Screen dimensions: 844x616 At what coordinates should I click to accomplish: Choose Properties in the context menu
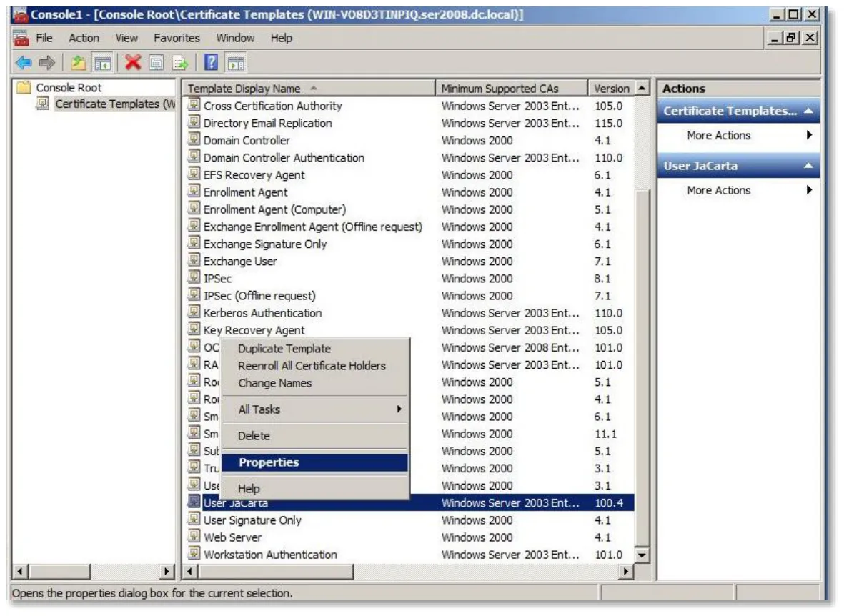tap(315, 462)
